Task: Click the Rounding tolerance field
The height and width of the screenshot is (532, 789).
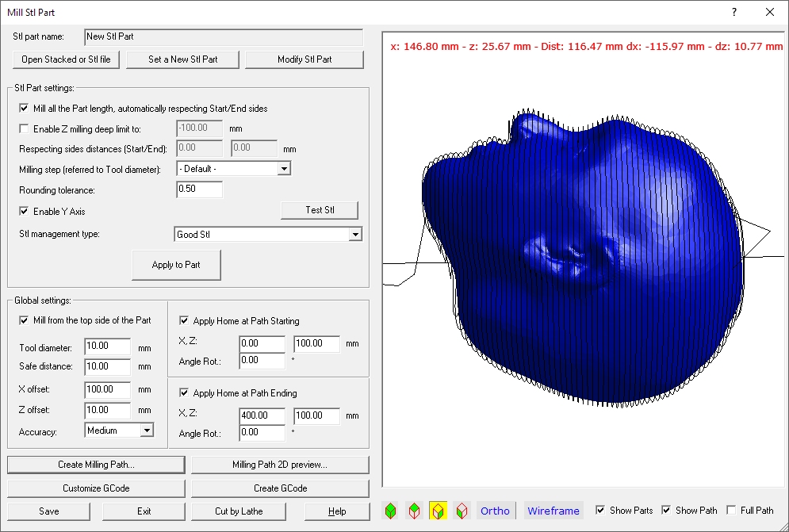Action: coord(199,189)
